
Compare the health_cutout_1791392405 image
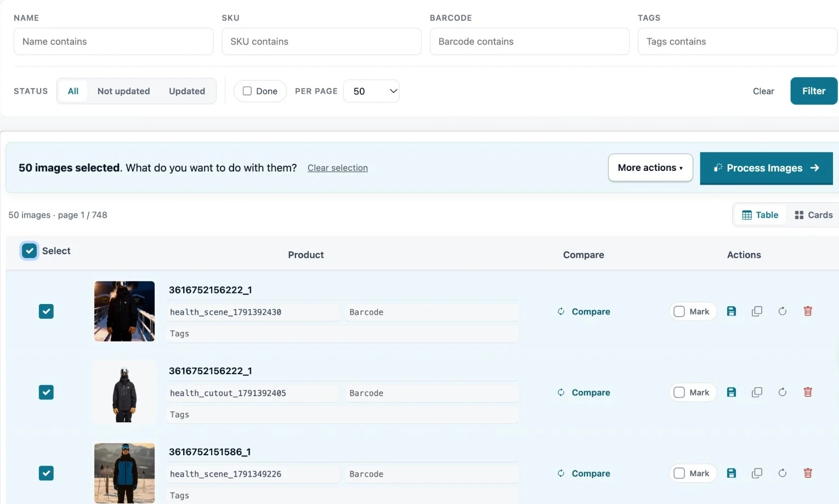pos(584,392)
